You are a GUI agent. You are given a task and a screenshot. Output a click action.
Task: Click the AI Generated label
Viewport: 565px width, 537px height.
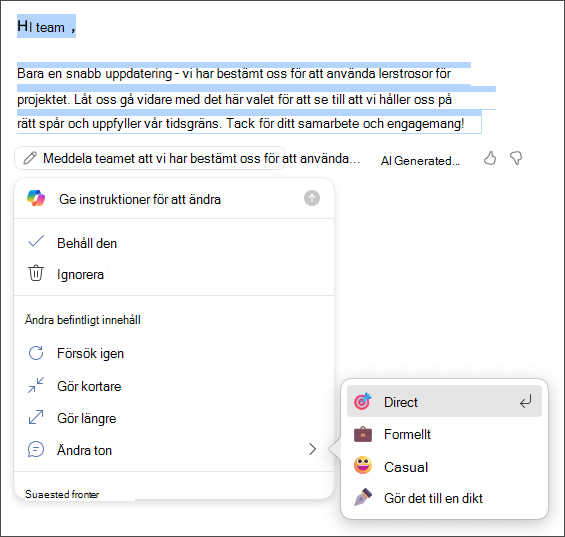pos(420,160)
